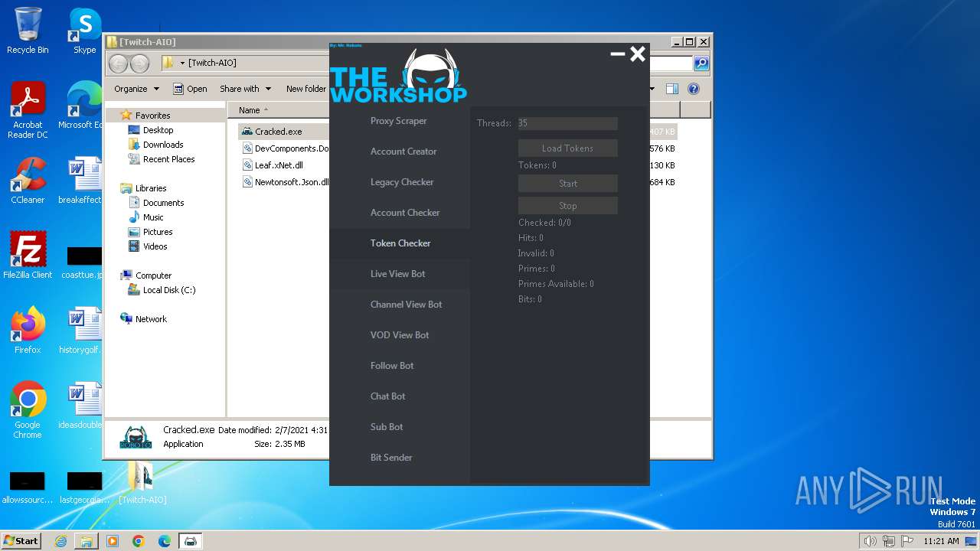Screen dimensions: 980x551
Task: Close The Workshop window
Action: coord(638,54)
